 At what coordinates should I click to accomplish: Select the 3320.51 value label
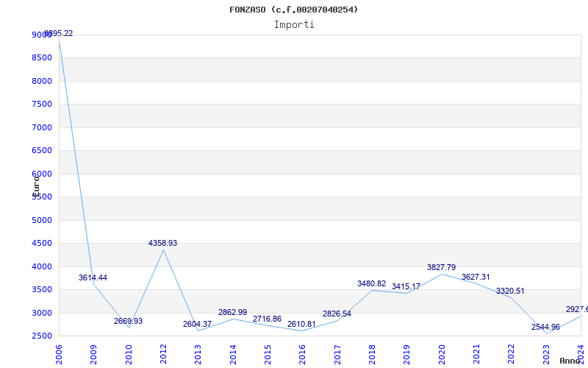510,291
